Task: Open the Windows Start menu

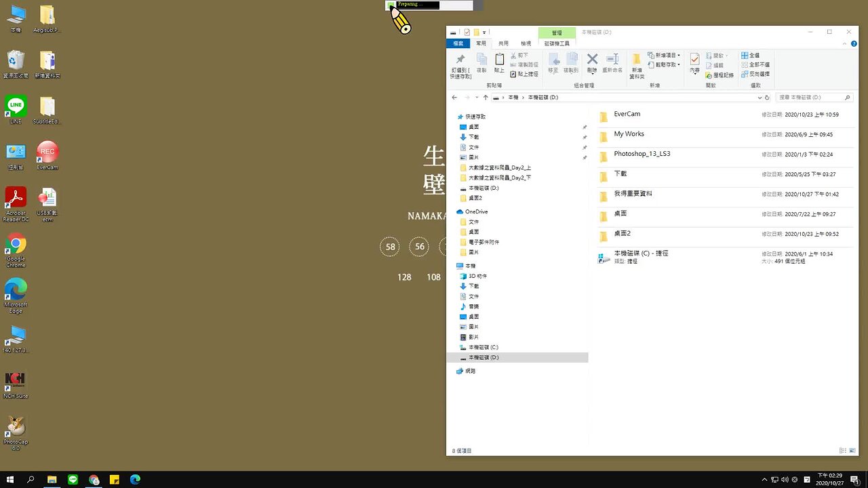Action: pos(10,480)
